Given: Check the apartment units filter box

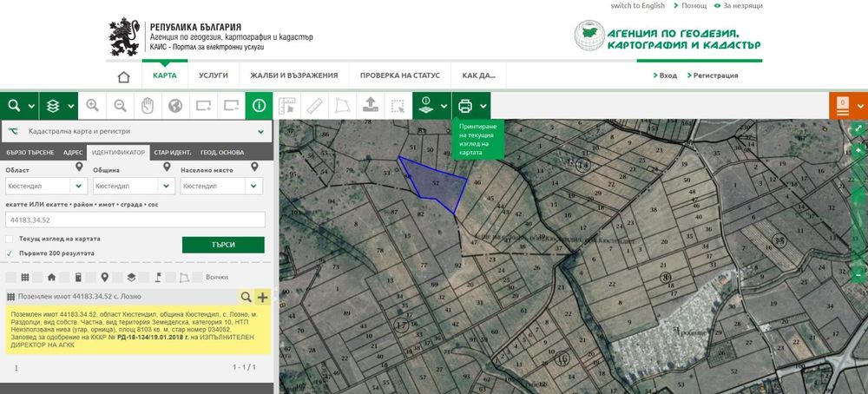Looking at the screenshot, I should tap(64, 277).
